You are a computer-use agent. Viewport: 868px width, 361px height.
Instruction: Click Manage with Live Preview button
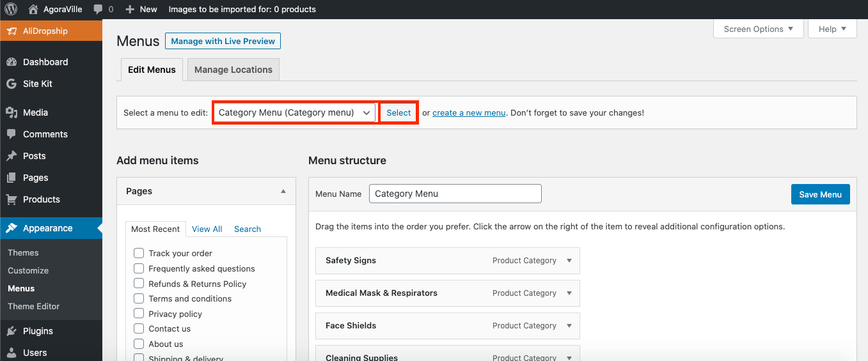point(223,41)
